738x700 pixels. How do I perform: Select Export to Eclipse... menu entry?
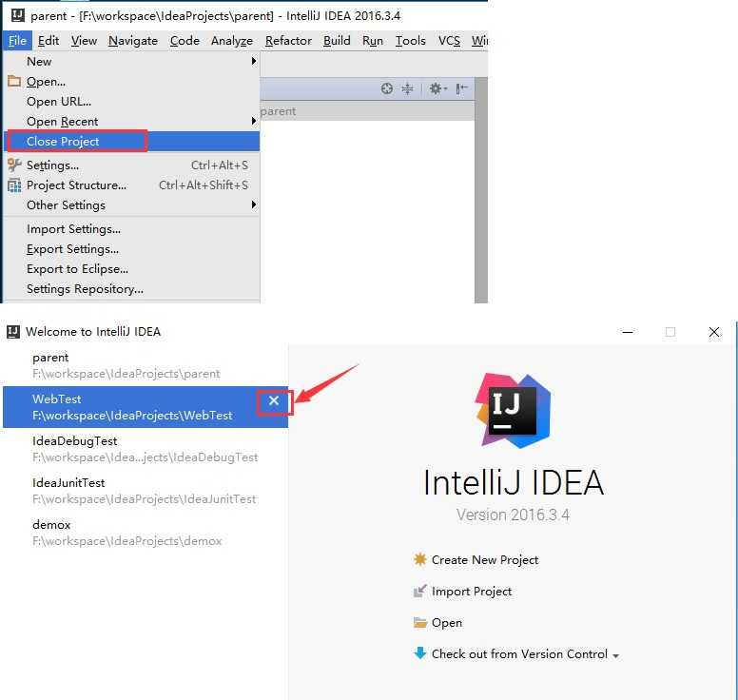pyautogui.click(x=132, y=269)
